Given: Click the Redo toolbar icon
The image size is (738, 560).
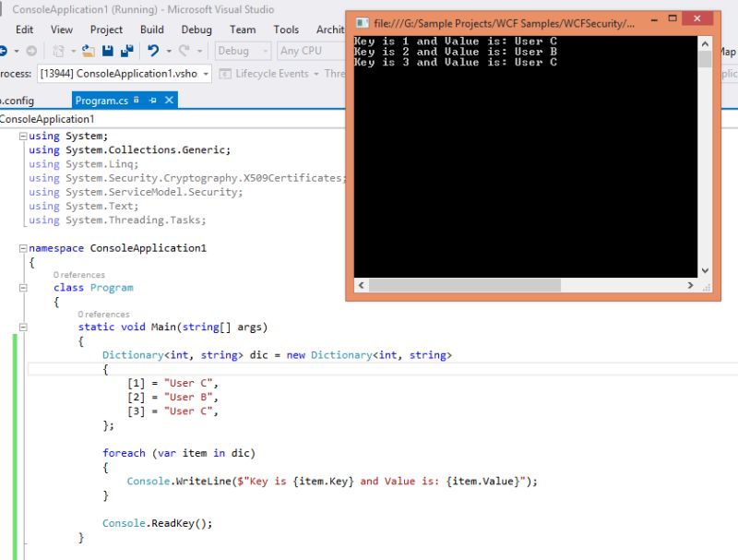Looking at the screenshot, I should (x=183, y=51).
